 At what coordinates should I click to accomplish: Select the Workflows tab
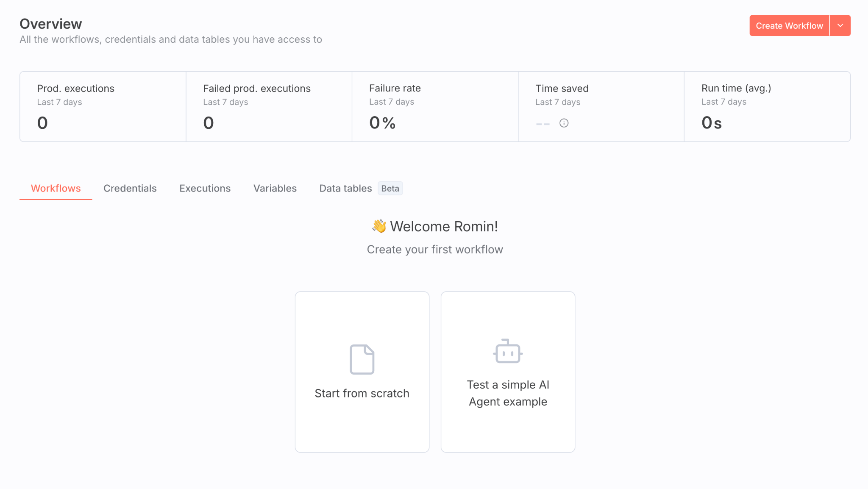56,188
